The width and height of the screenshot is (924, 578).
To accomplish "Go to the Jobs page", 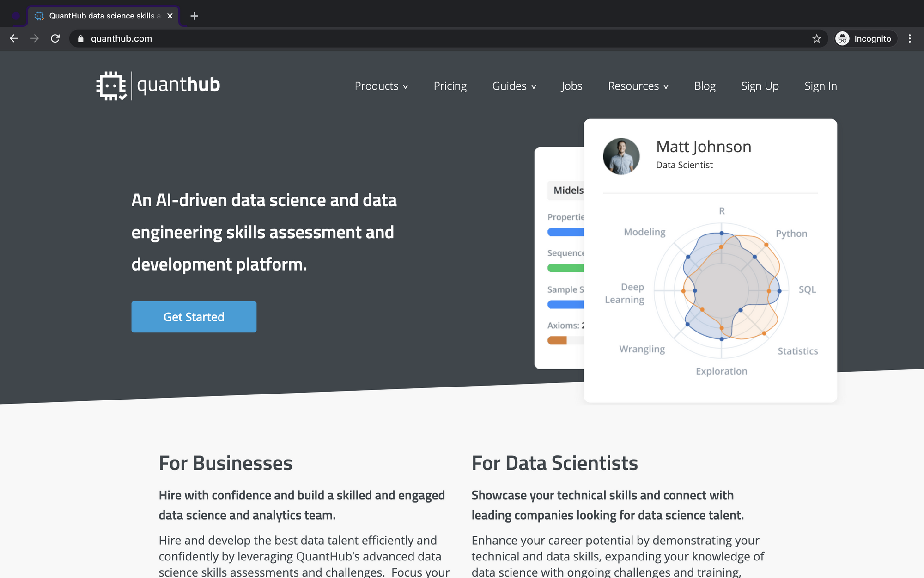I will pyautogui.click(x=571, y=86).
